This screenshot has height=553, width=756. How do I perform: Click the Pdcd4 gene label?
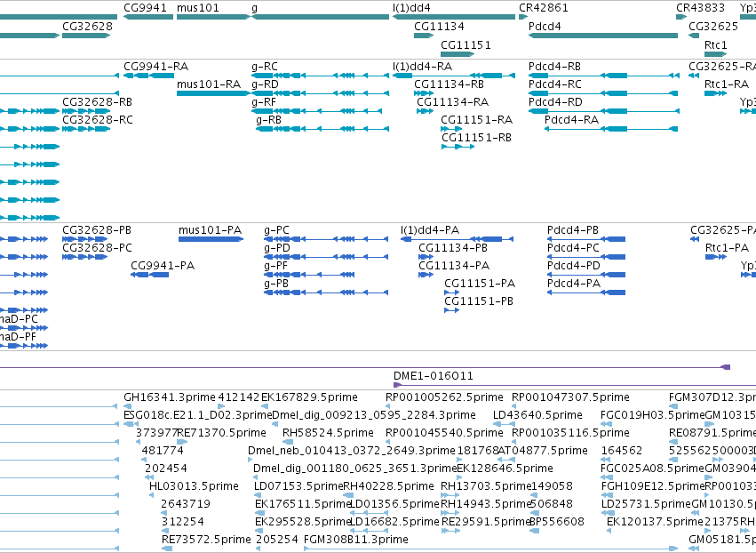point(545,27)
